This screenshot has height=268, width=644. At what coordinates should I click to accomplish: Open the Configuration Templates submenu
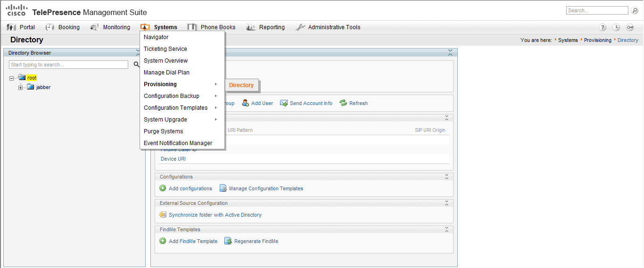pyautogui.click(x=182, y=108)
